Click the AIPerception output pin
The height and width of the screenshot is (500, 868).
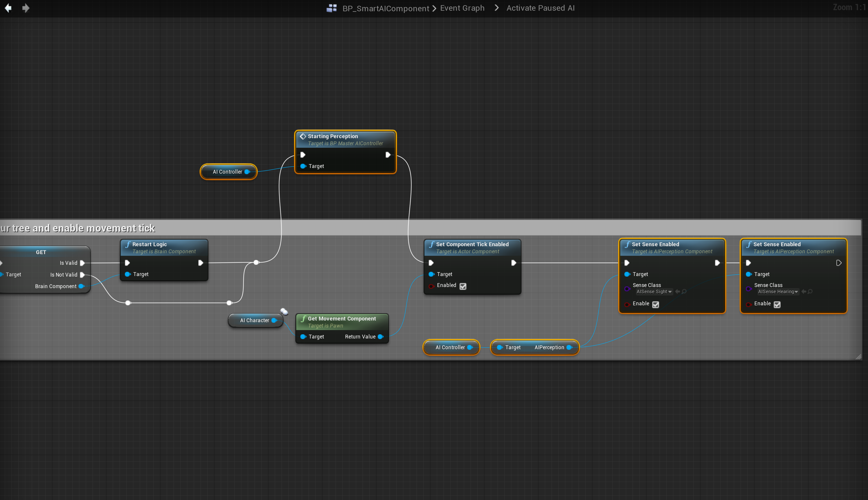pos(569,347)
